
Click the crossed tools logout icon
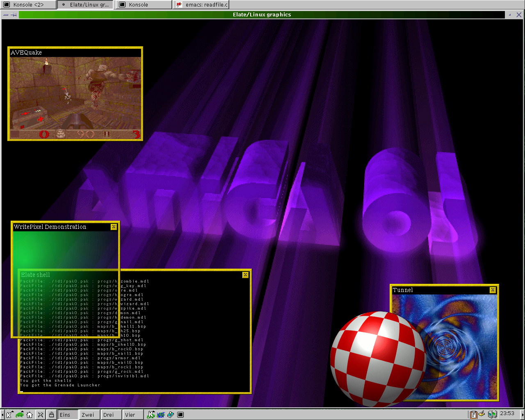pyautogui.click(x=40, y=415)
